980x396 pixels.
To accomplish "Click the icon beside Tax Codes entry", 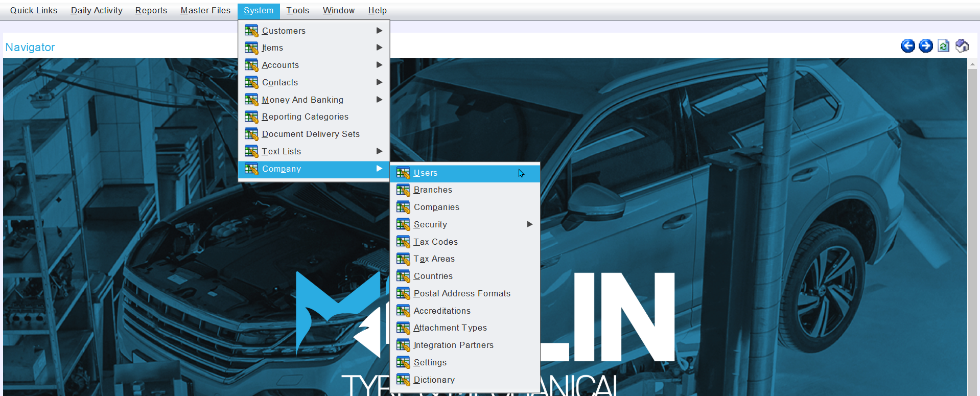I will click(x=403, y=242).
